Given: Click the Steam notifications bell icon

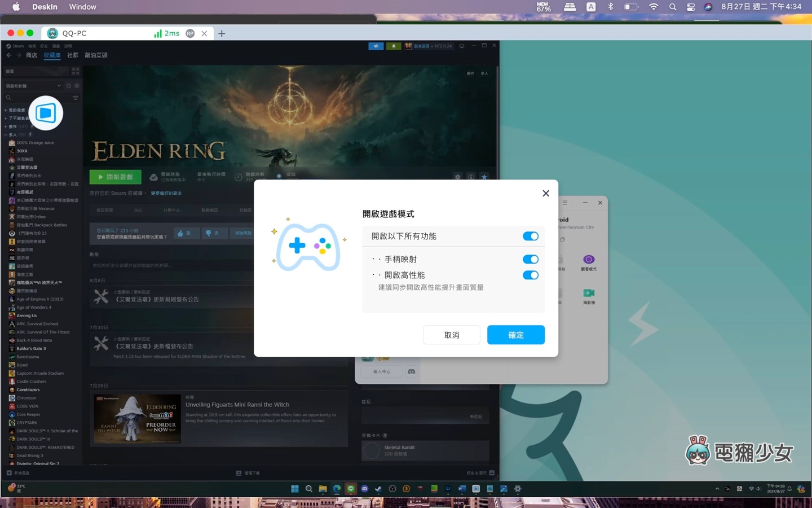Looking at the screenshot, I should 394,46.
